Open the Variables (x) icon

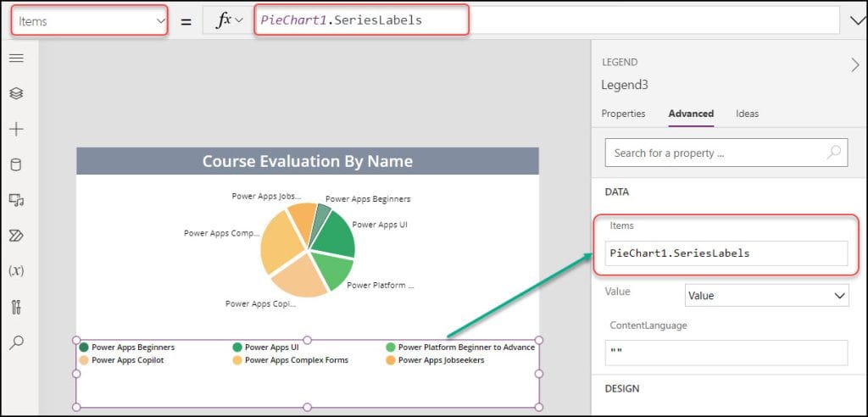[17, 271]
